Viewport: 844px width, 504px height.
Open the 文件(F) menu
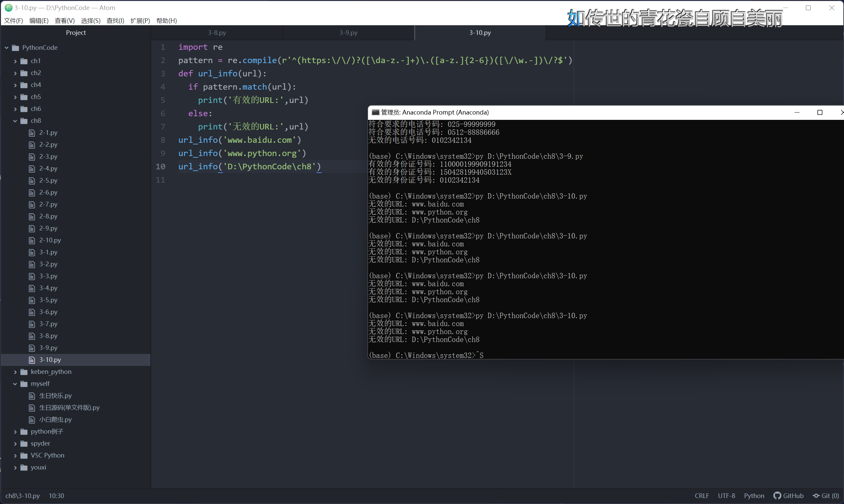(14, 21)
